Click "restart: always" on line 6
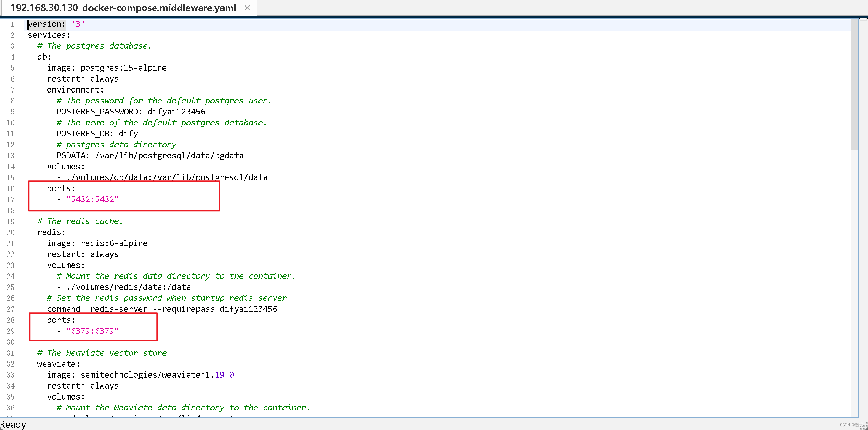The height and width of the screenshot is (430, 868). point(83,79)
